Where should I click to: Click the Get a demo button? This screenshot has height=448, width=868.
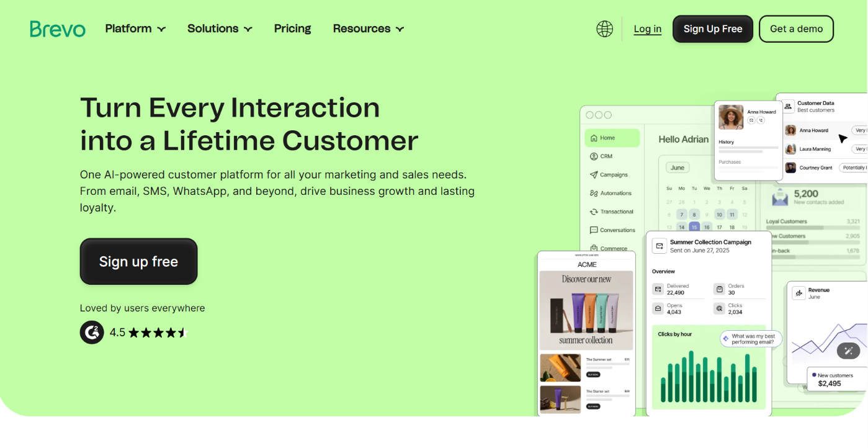point(796,29)
